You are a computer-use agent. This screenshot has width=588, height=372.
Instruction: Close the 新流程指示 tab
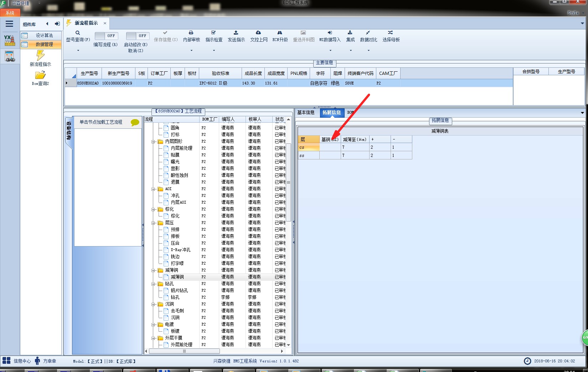[x=105, y=23]
